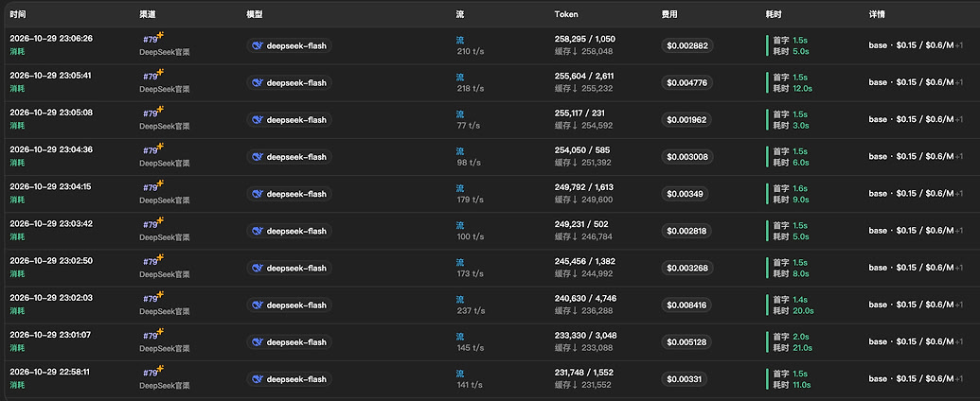Click the Token column header
The image size is (980, 401).
coord(566,14)
